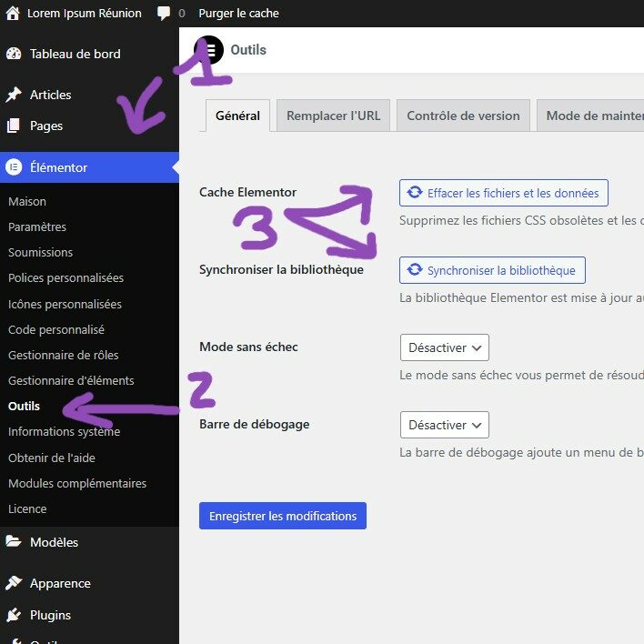Click the Synchroniser la bibliothèque row label

tap(281, 270)
